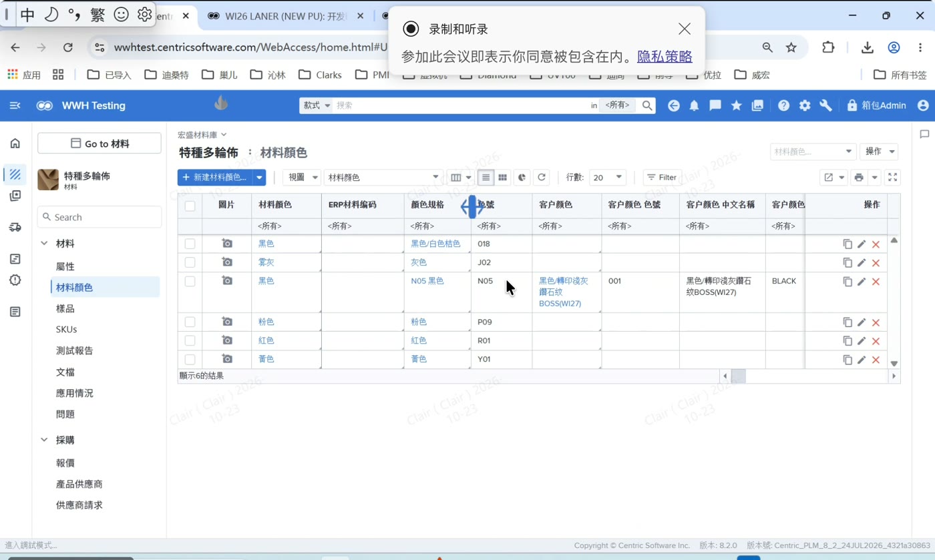Expand the 新建材料顏色 split arrow
Image resolution: width=935 pixels, height=560 pixels.
(259, 178)
